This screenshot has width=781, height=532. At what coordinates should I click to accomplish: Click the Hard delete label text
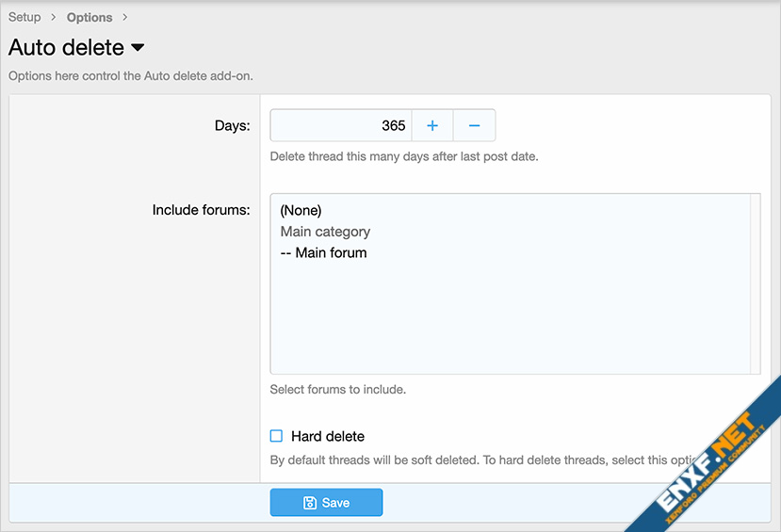pos(328,436)
